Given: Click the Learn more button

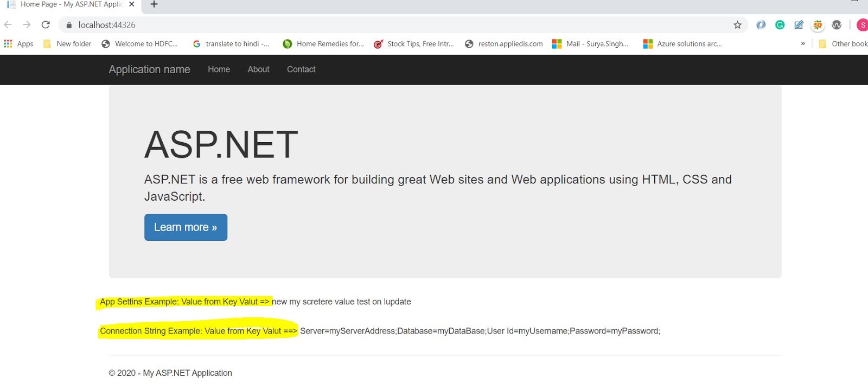Looking at the screenshot, I should click(x=186, y=227).
